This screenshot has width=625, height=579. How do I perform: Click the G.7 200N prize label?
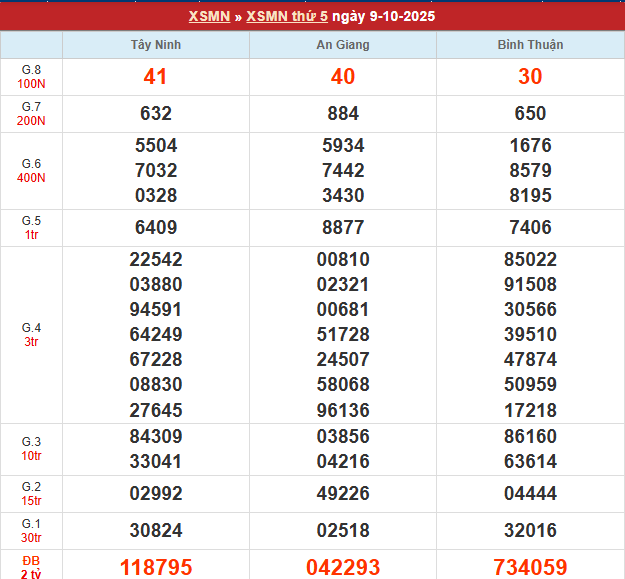pyautogui.click(x=31, y=114)
